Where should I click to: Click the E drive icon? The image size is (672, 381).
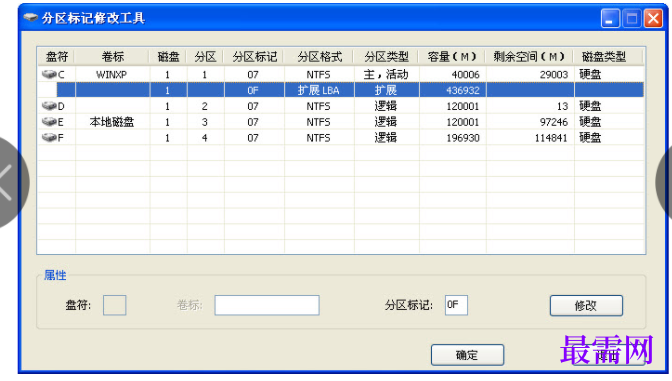pos(49,122)
